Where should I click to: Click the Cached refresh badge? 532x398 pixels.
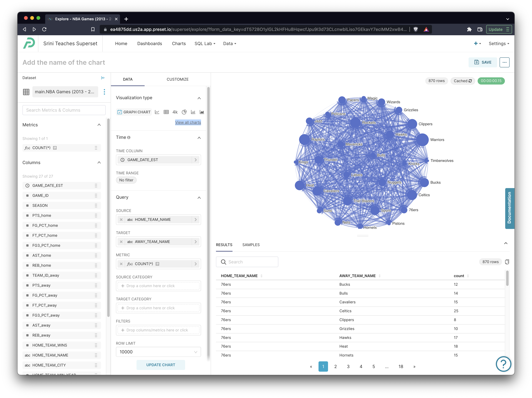463,81
